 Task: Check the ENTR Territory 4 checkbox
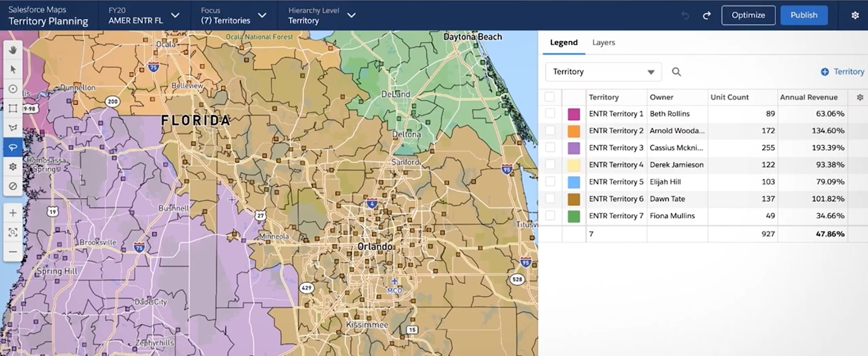click(x=550, y=165)
